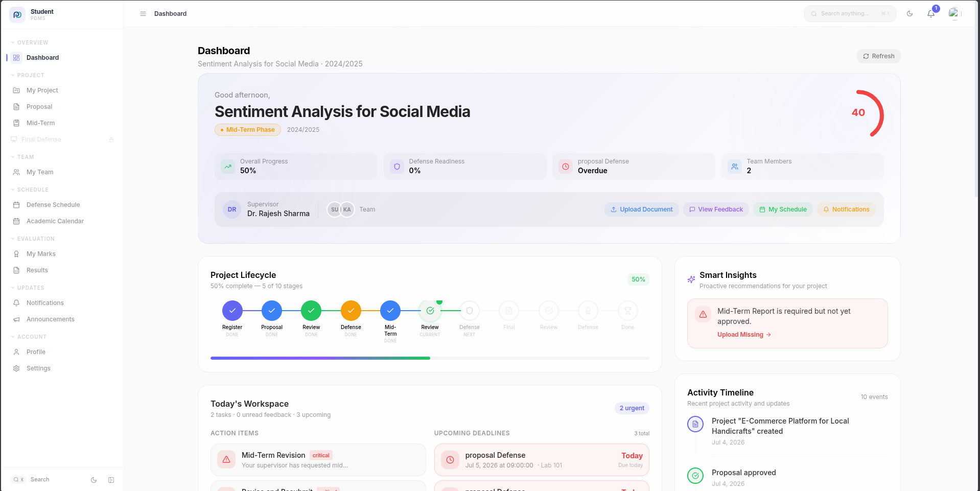Click the Results document icon
The image size is (980, 491).
pos(16,270)
